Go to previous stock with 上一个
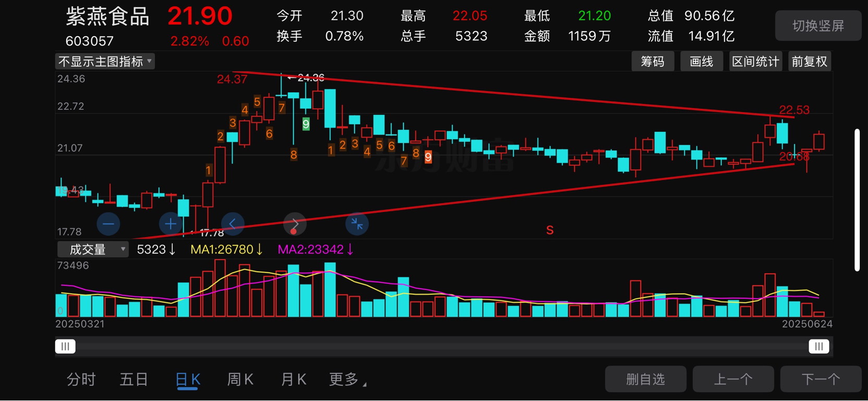Image resolution: width=868 pixels, height=401 pixels. (733, 379)
